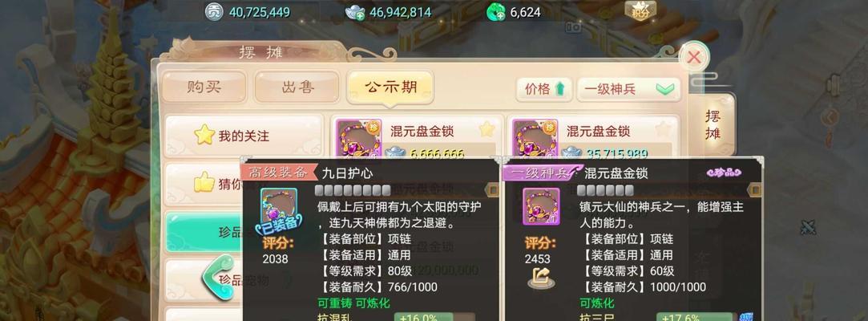Click the 九日护心 equipped necklace icon
868x321 pixels.
pos(278,207)
